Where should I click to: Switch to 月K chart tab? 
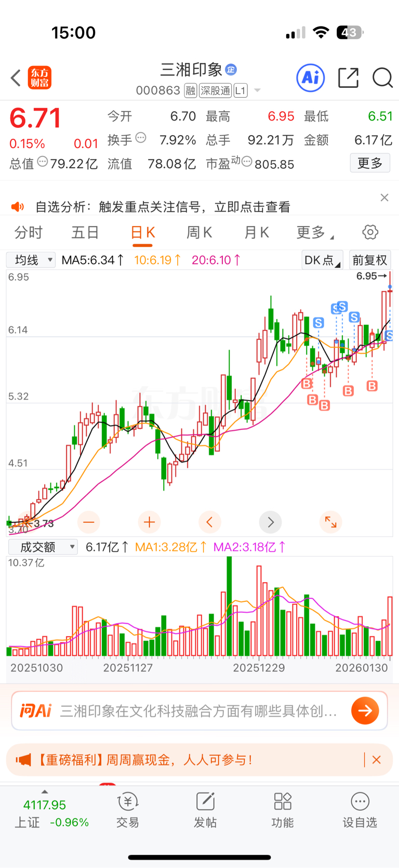click(x=257, y=232)
